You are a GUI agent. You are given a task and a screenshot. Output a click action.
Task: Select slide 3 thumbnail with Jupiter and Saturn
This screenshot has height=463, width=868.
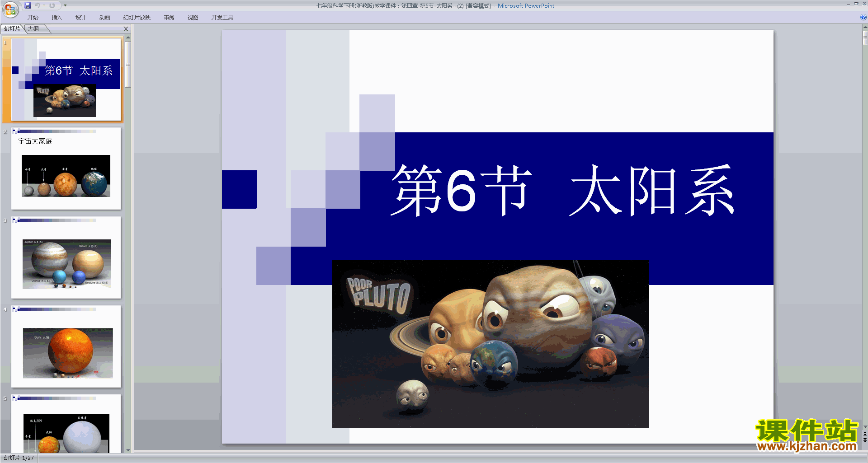[x=66, y=257]
